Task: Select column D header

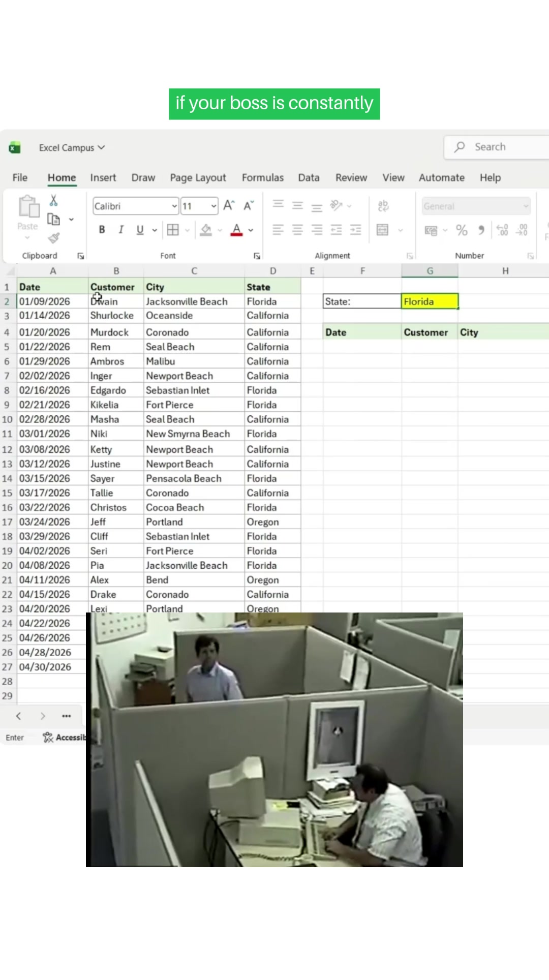Action: click(273, 271)
